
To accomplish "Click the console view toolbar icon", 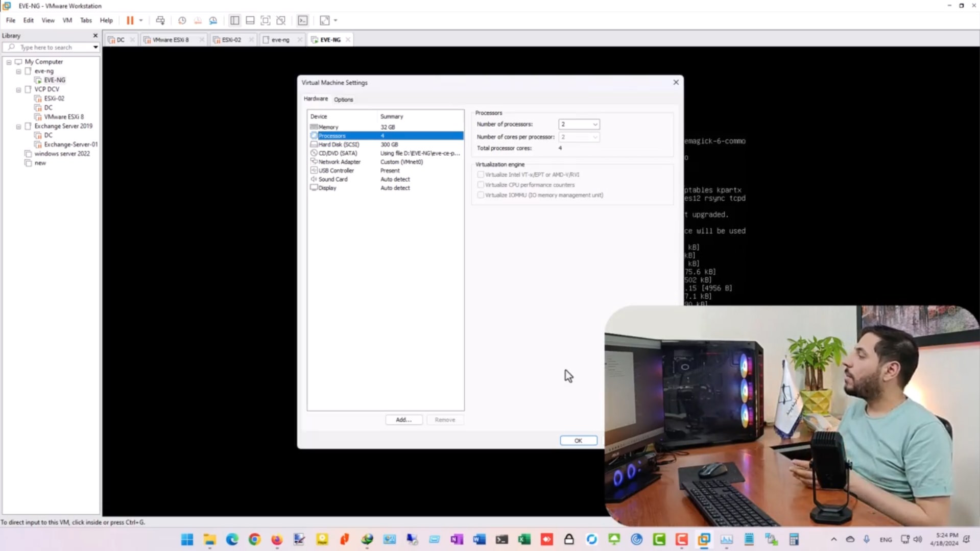I will [x=303, y=20].
